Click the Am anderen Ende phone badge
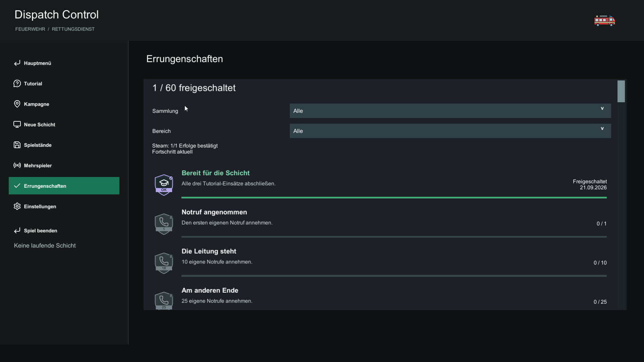Screen dimensions: 644x362 164,301
